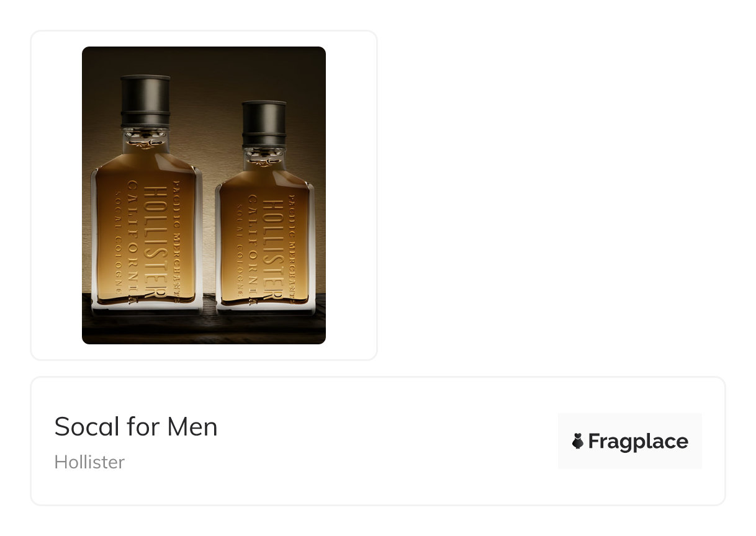Open the Socal for Men product photo
Viewport: 756px width, 536px height.
(x=204, y=195)
